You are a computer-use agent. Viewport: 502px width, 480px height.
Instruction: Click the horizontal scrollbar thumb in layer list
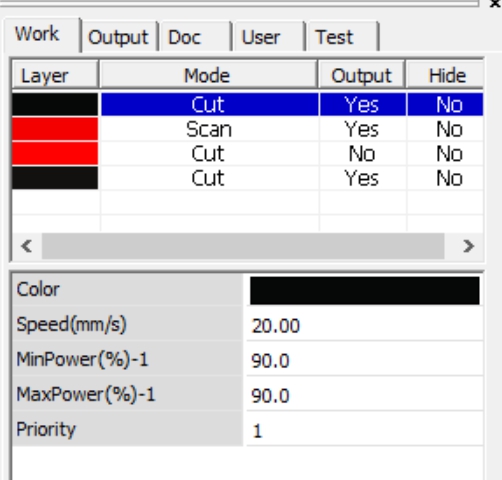pos(243,246)
